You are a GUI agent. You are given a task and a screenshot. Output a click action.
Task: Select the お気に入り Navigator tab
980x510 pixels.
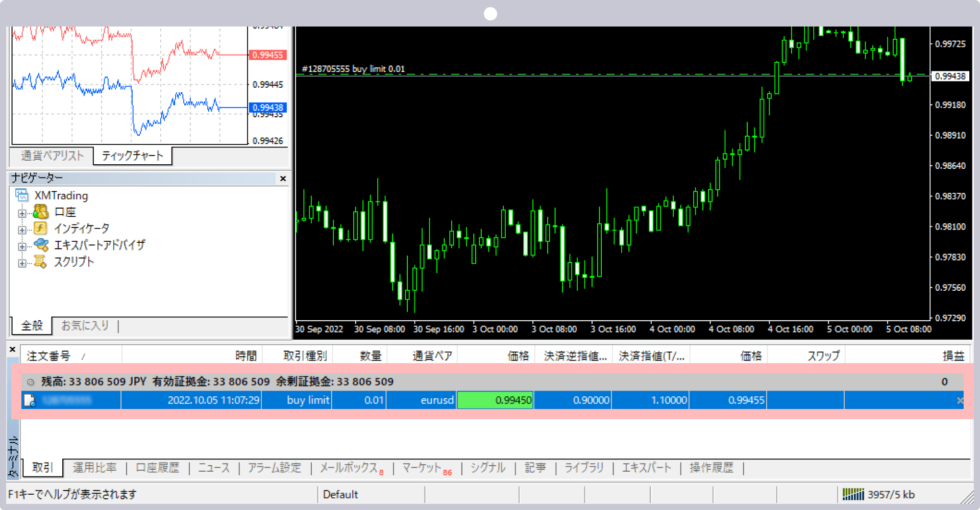click(85, 325)
